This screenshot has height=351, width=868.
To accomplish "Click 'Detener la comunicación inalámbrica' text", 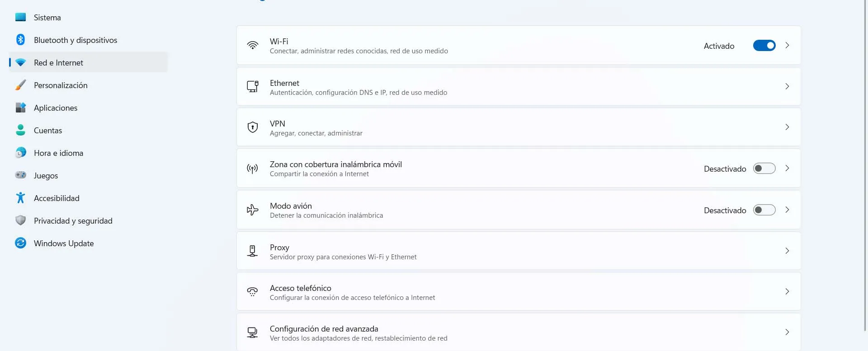I will point(326,215).
